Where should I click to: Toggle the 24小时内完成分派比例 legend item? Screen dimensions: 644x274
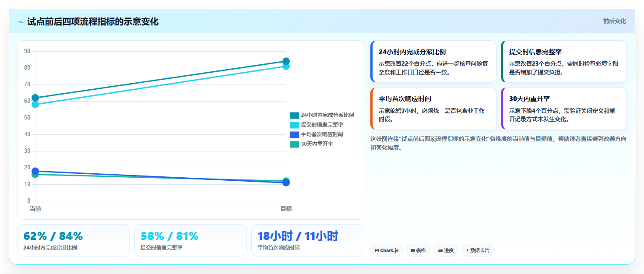coord(322,115)
